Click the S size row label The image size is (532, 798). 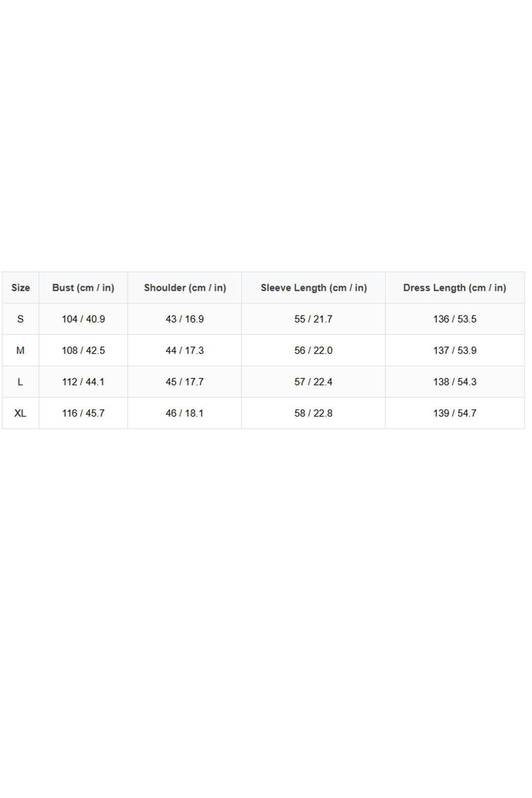coord(21,319)
